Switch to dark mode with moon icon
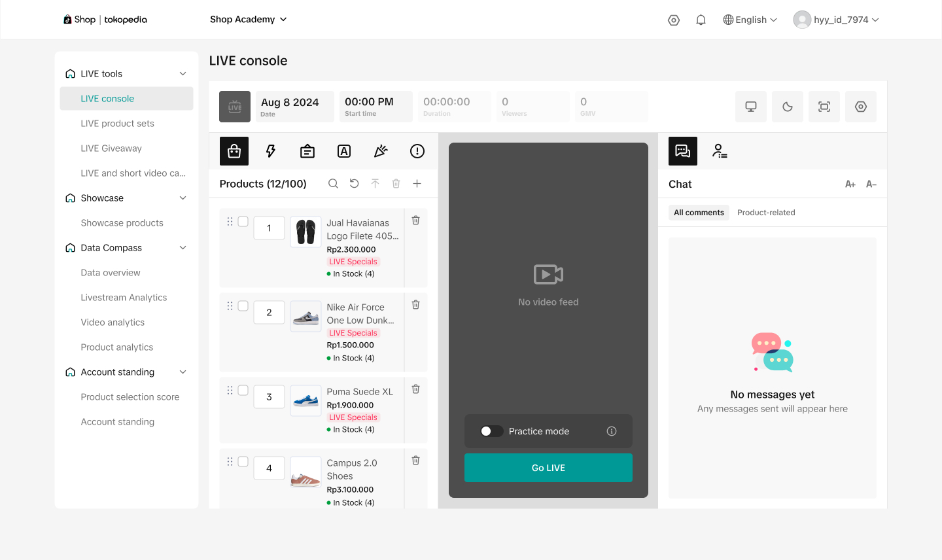This screenshot has height=560, width=942. [x=788, y=107]
